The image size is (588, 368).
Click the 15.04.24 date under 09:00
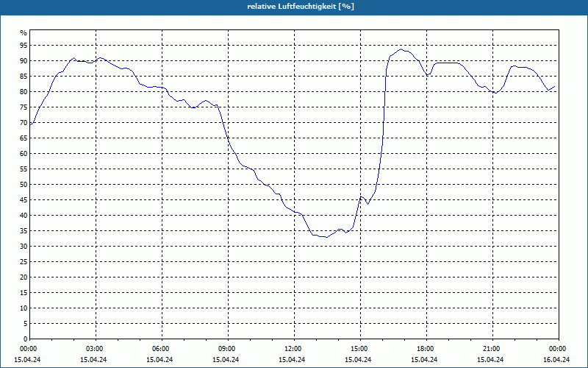pyautogui.click(x=226, y=360)
